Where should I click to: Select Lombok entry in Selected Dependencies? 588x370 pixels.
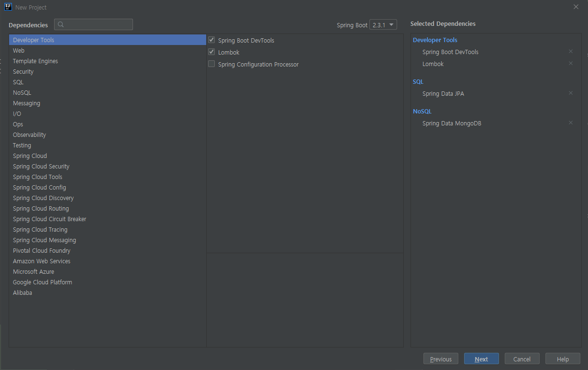433,64
